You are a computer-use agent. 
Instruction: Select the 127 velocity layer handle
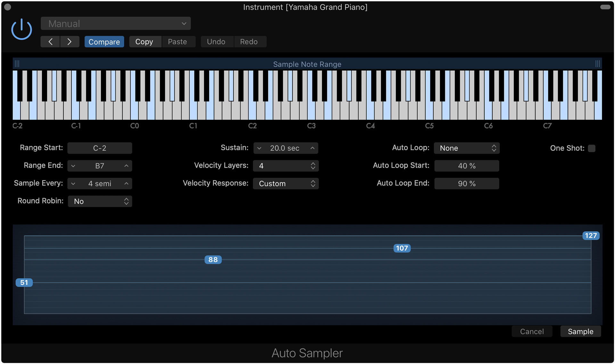[x=591, y=236]
